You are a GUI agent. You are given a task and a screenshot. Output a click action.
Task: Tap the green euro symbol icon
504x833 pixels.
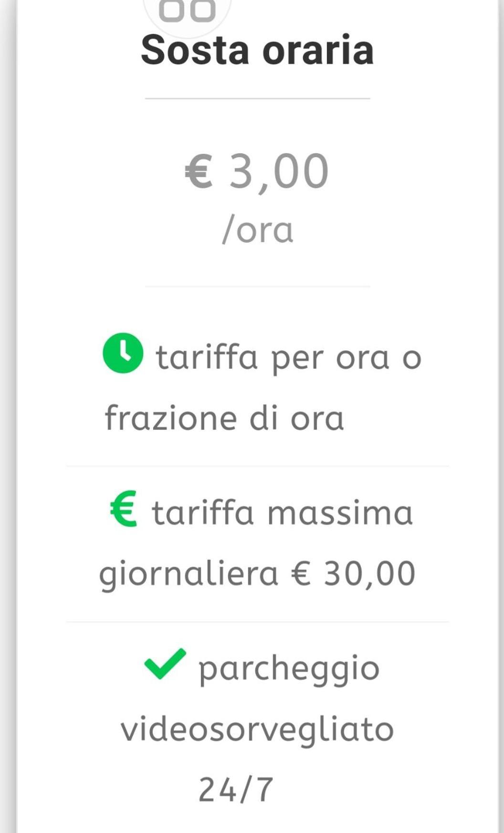[x=124, y=509]
